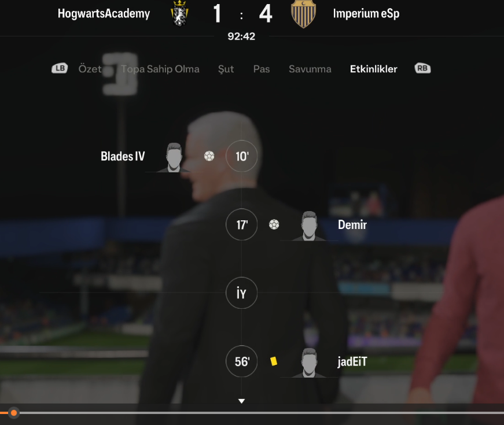The image size is (504, 425).
Task: Click the orange playback progress handle
Action: click(14, 413)
